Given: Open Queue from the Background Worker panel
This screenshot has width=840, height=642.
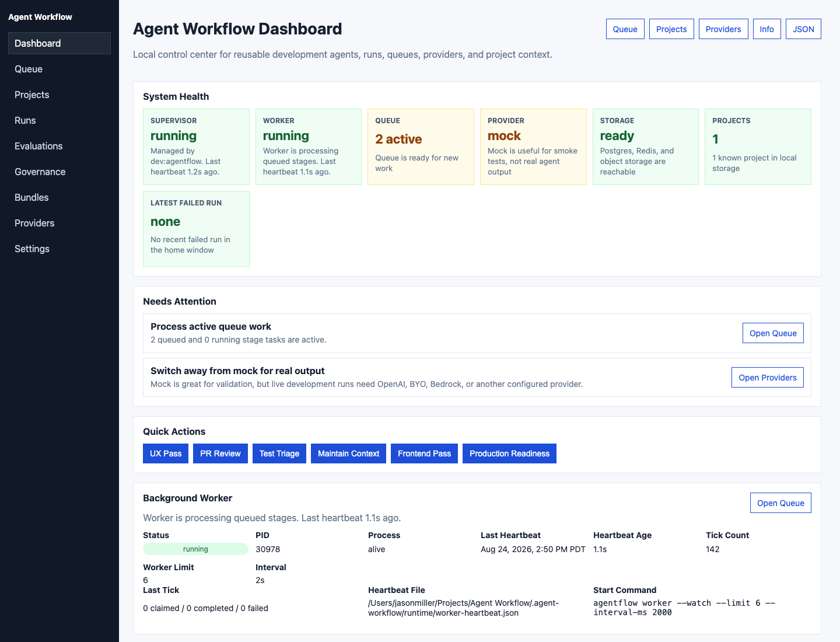Looking at the screenshot, I should pyautogui.click(x=780, y=503).
